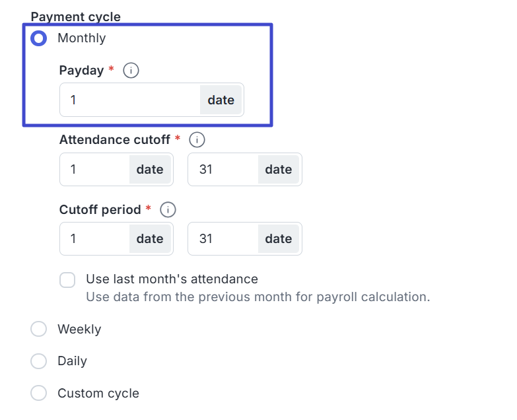Click the date suffix in Payday field
Viewport: 517px width, 420px height.
pyautogui.click(x=221, y=100)
